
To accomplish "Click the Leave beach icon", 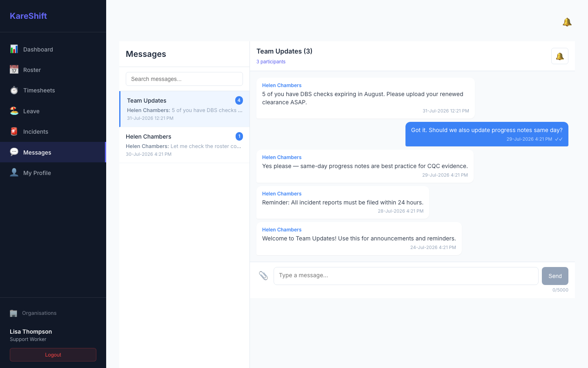I will click(14, 111).
